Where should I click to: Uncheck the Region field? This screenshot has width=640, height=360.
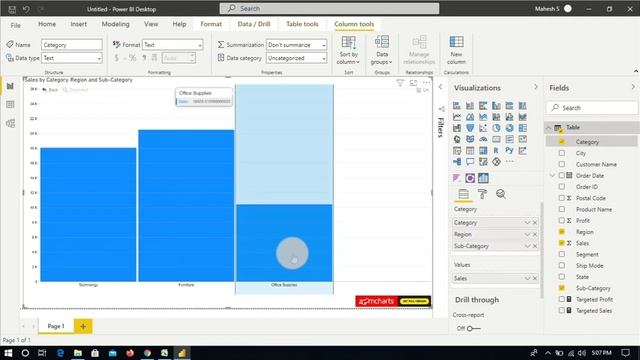[x=562, y=231]
